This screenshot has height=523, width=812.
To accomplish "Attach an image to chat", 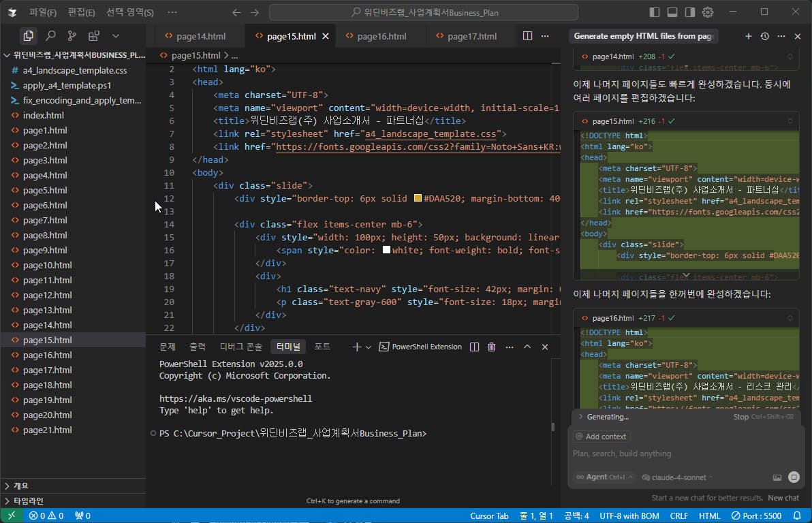I will 777,477.
